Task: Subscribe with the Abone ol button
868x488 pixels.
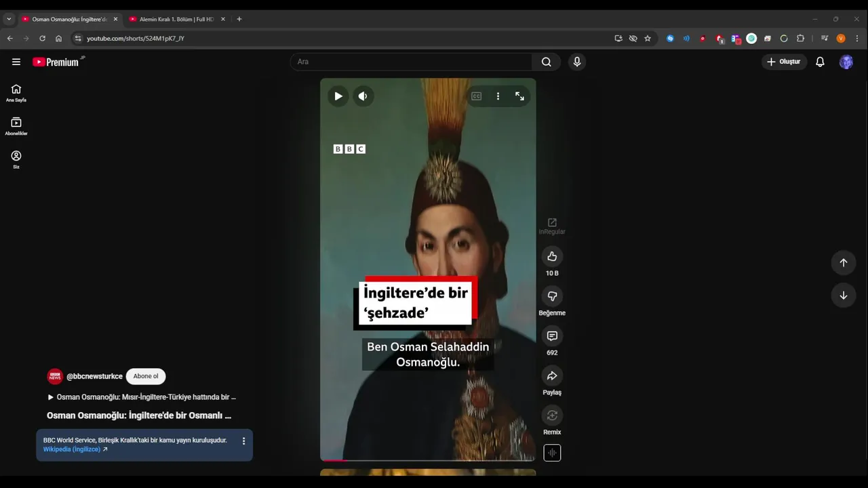Action: (146, 376)
